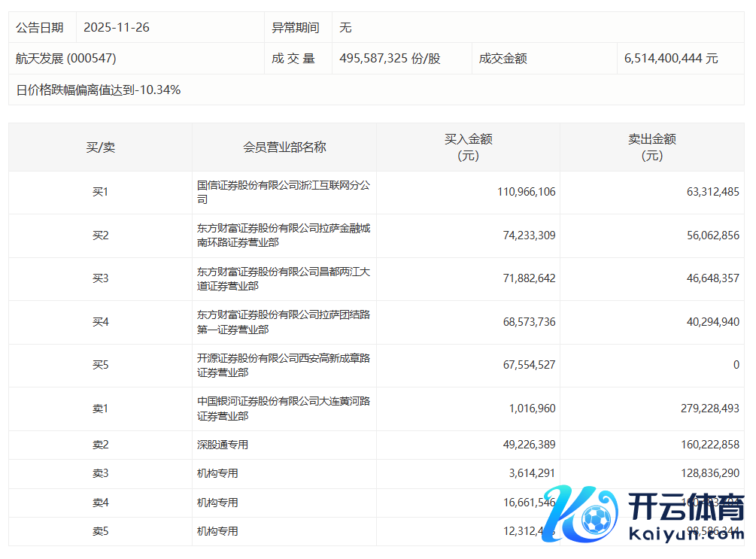The height and width of the screenshot is (559, 756).
Task: Select 东方财富证券昌都两江大道 branch name
Action: 283,279
